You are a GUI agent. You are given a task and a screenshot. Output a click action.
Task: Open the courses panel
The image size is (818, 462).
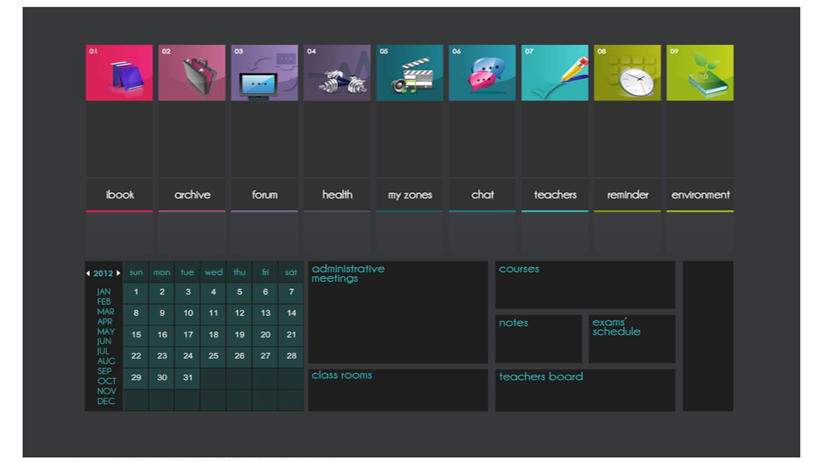click(x=585, y=285)
